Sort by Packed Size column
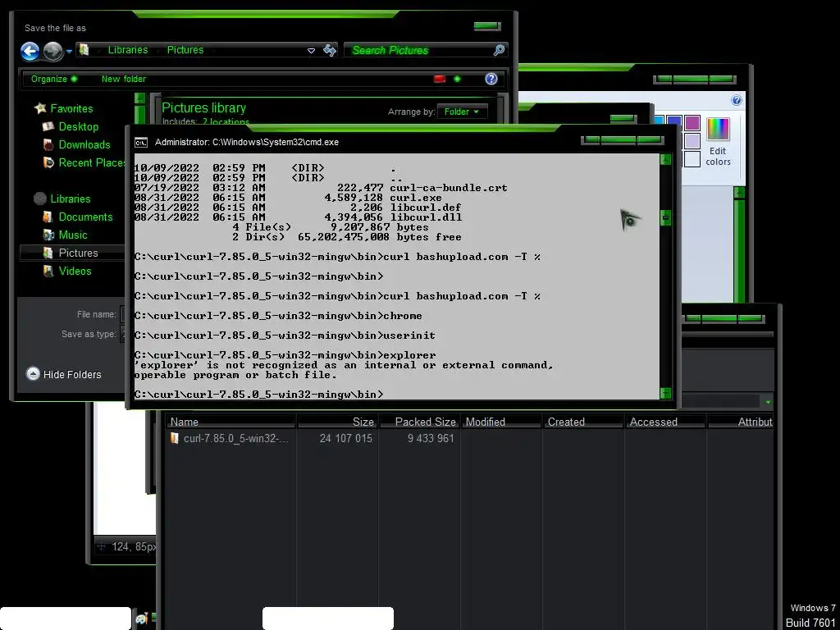This screenshot has width=840, height=630. click(x=419, y=422)
